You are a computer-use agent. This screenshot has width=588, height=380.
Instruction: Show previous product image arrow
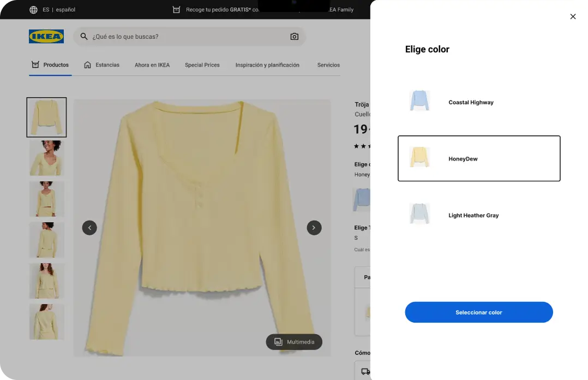point(89,228)
